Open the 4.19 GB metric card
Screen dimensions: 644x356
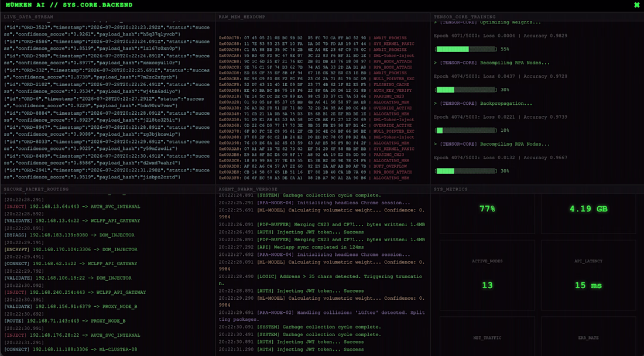click(588, 214)
